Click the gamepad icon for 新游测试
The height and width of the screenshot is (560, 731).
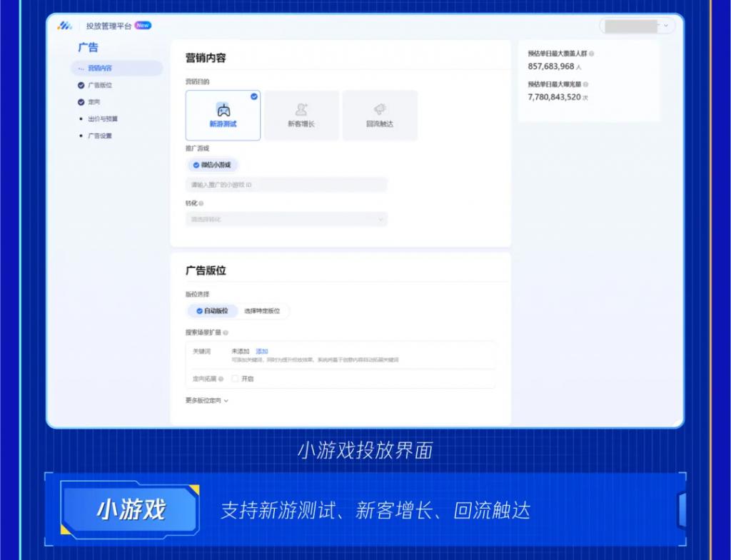point(223,110)
